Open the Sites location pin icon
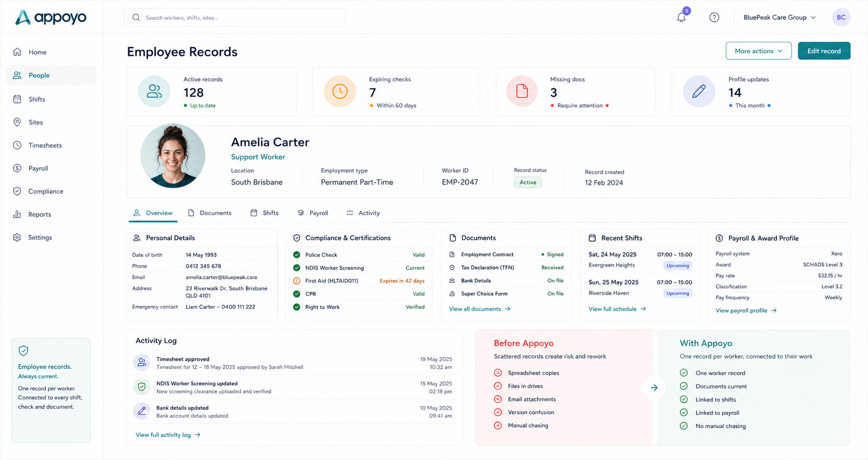 click(x=17, y=122)
